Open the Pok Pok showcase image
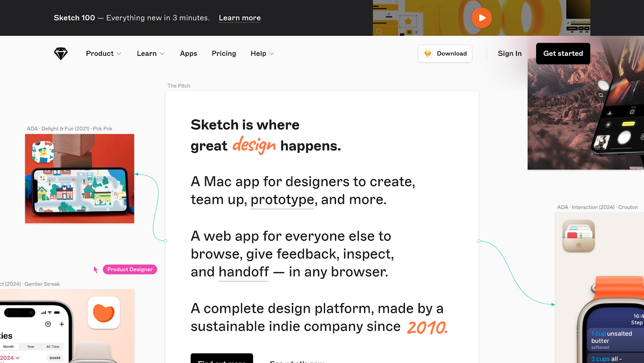The image size is (644, 363). 80,178
